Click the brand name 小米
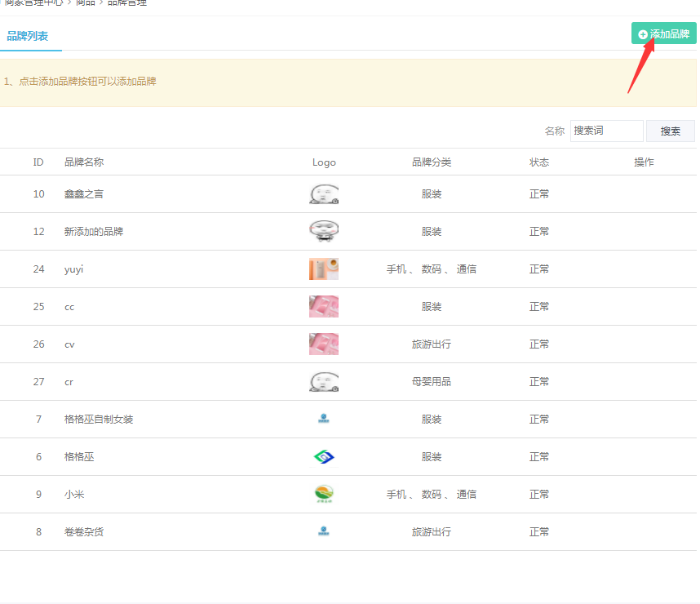 click(74, 495)
